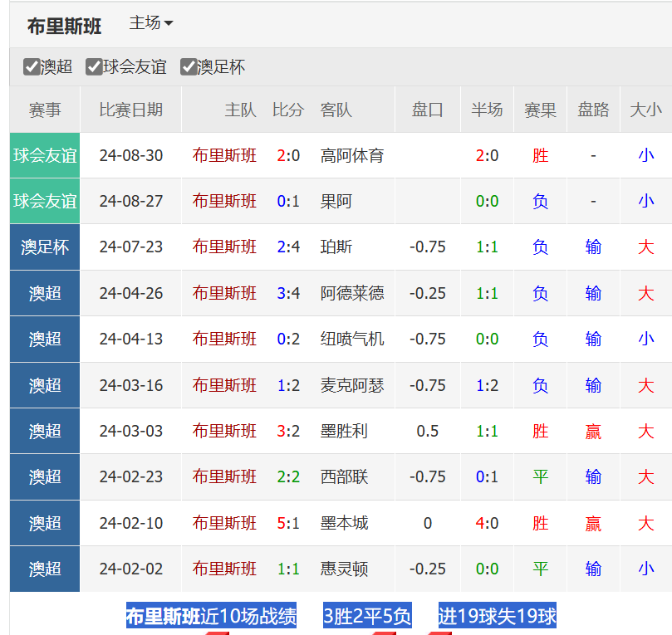Click the 进19球失19球 summary label

pyautogui.click(x=497, y=616)
